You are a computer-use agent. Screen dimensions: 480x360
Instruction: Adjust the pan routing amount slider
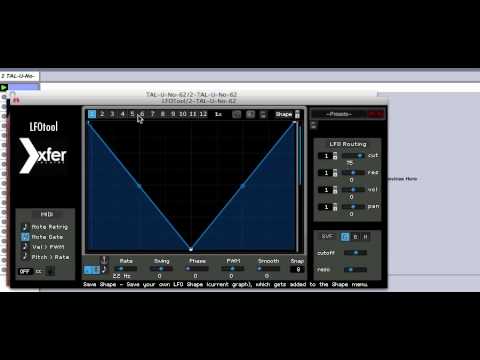(x=353, y=207)
